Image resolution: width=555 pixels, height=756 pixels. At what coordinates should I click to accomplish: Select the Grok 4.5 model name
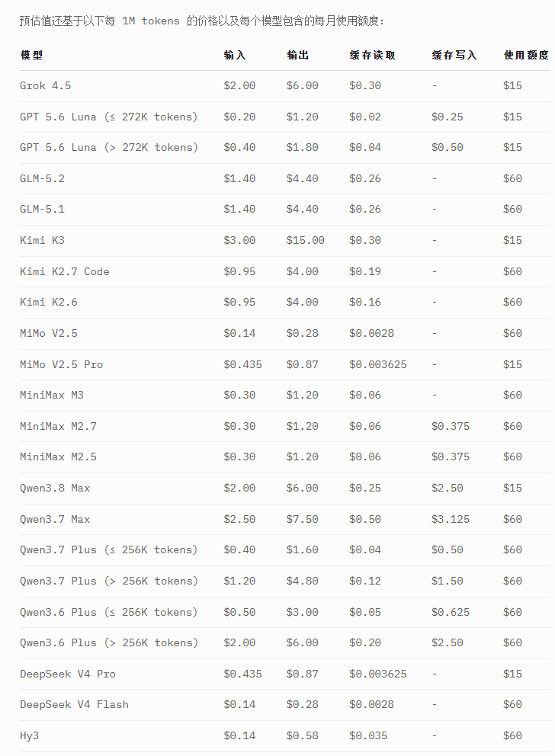45,86
